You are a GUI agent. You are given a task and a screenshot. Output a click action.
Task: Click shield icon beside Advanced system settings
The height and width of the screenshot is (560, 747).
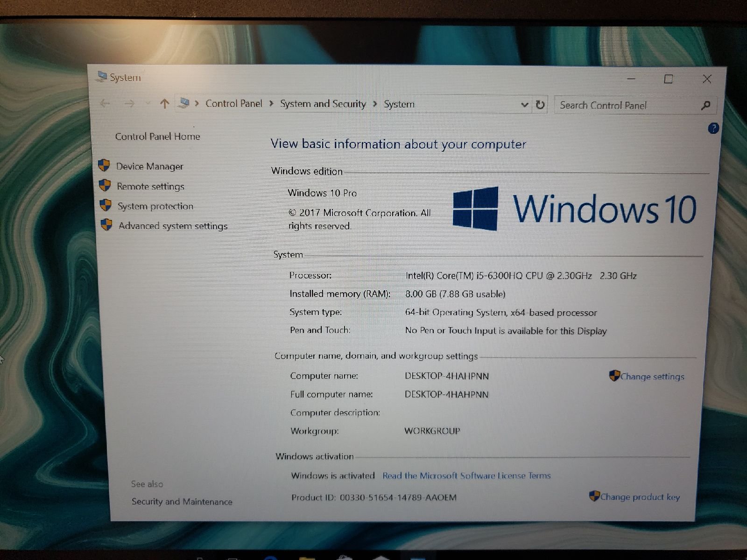point(106,225)
